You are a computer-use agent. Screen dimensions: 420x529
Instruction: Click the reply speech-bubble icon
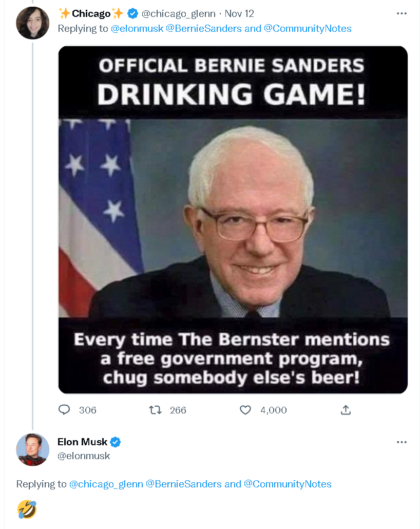click(x=64, y=410)
